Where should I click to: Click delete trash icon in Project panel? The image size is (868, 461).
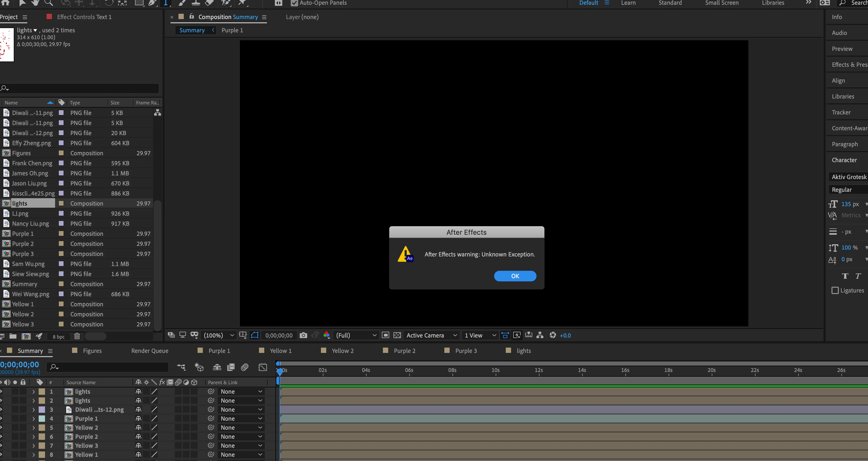click(x=77, y=336)
